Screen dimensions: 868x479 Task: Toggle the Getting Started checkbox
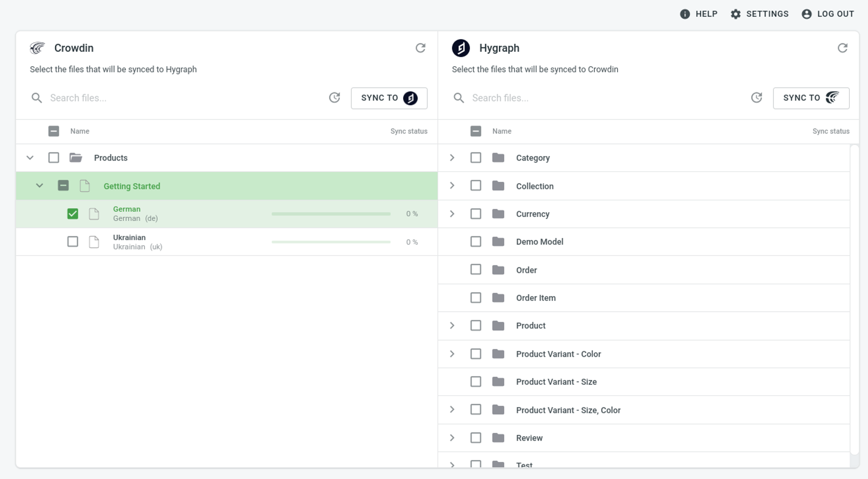coord(63,186)
